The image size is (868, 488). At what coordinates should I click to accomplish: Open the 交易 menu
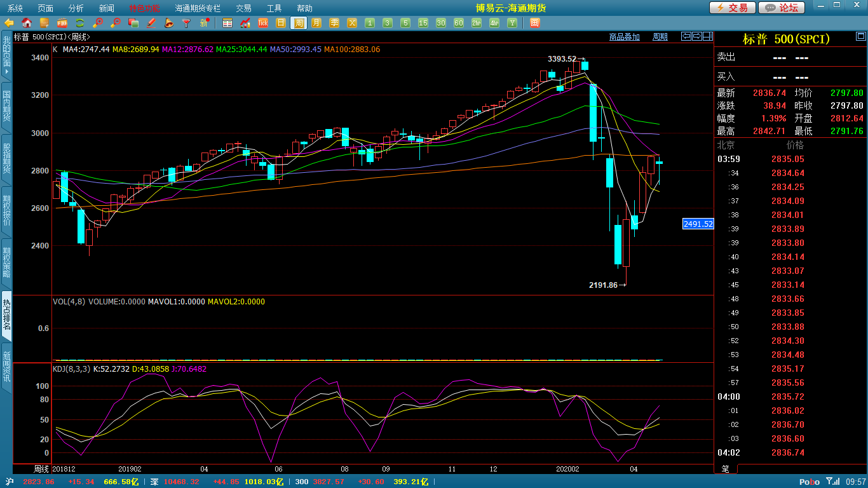243,8
